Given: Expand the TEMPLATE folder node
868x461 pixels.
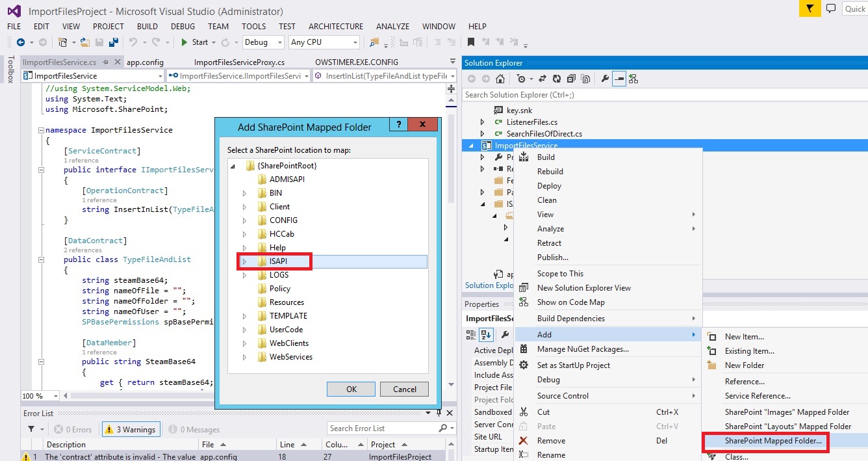Looking at the screenshot, I should 244,316.
